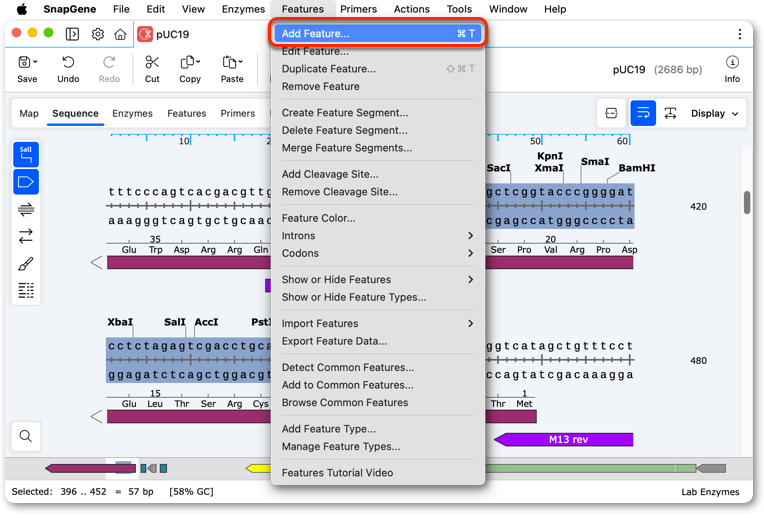Choose Detect Common Features...
This screenshot has height=518, width=764.
point(378,367)
